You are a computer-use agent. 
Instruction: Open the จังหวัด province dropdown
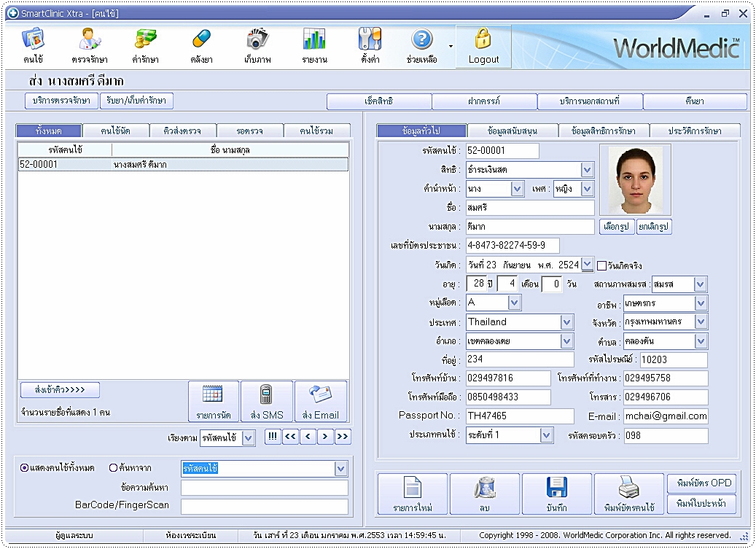(700, 322)
